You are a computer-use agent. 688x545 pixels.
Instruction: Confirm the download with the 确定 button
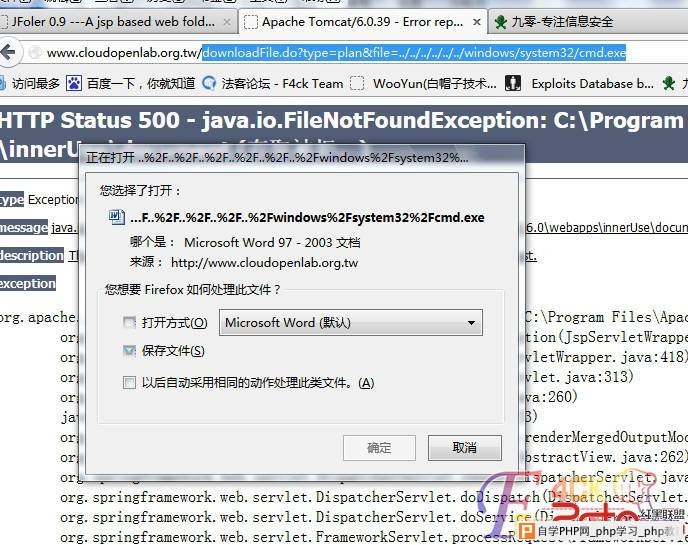379,448
